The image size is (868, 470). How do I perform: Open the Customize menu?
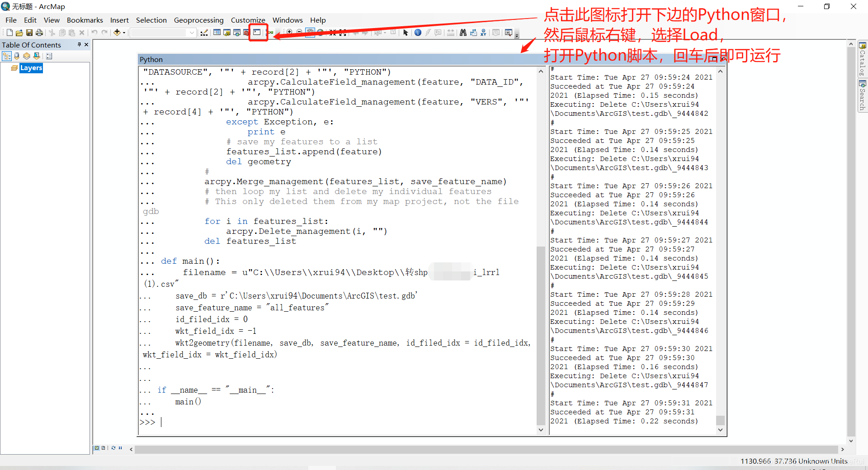pos(248,20)
